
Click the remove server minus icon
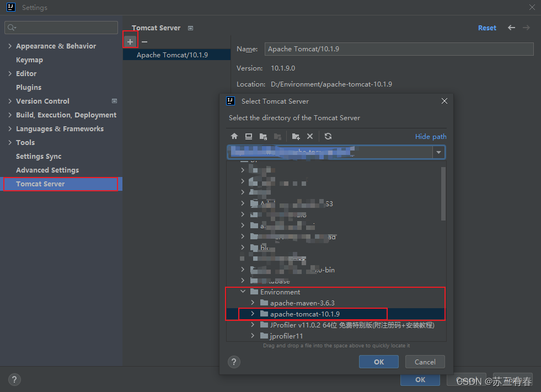pyautogui.click(x=143, y=40)
